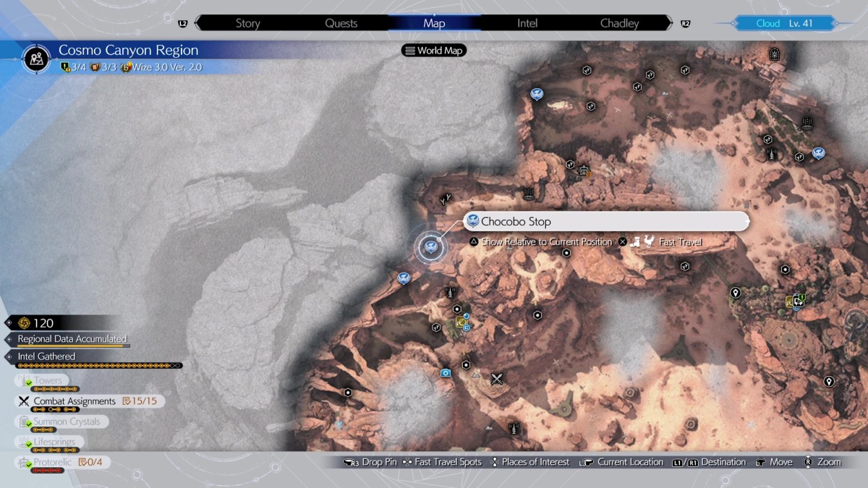The image size is (868, 488).
Task: Select the hexagon marker beside the camera icon
Action: (466, 365)
